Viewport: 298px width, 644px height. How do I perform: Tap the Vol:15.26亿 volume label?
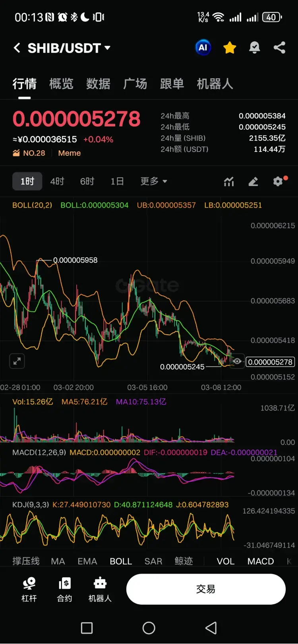(x=33, y=402)
